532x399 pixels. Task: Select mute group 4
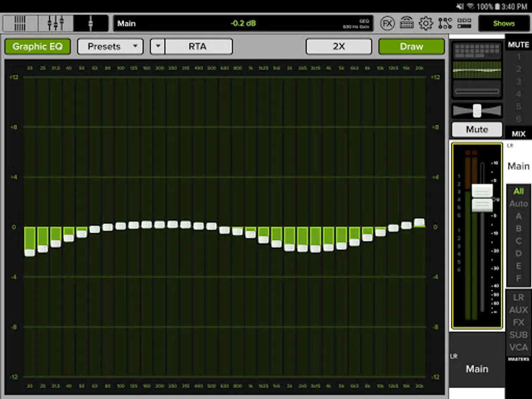518,94
